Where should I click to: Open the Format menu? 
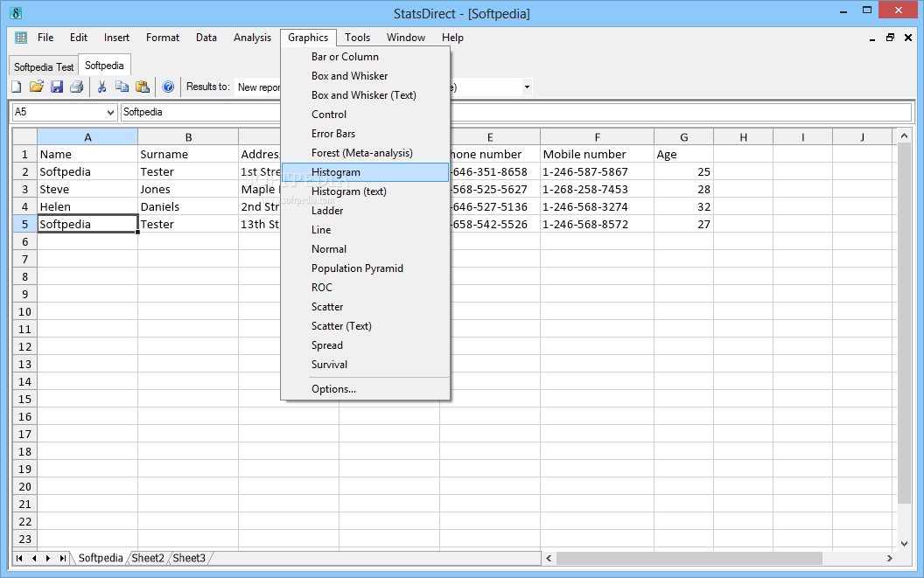163,38
